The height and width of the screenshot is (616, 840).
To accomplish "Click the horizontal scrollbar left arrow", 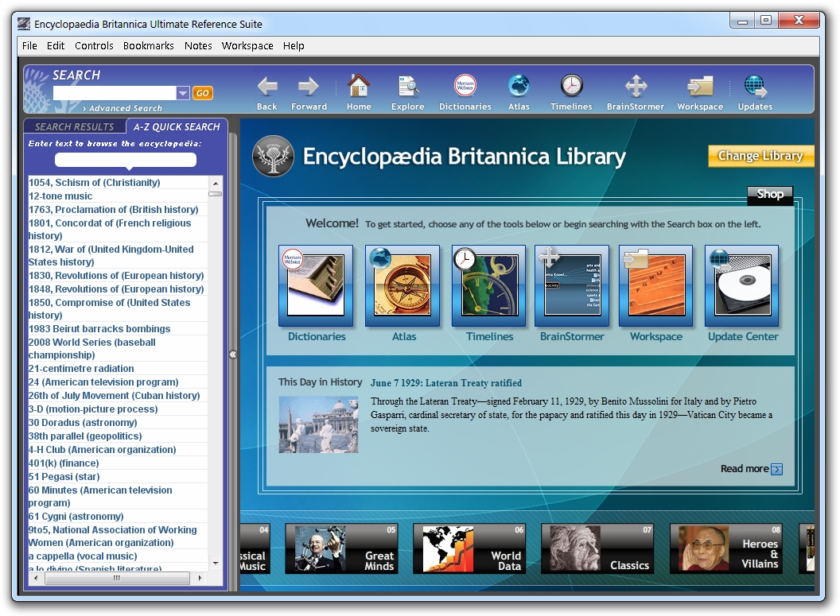I will [36, 578].
